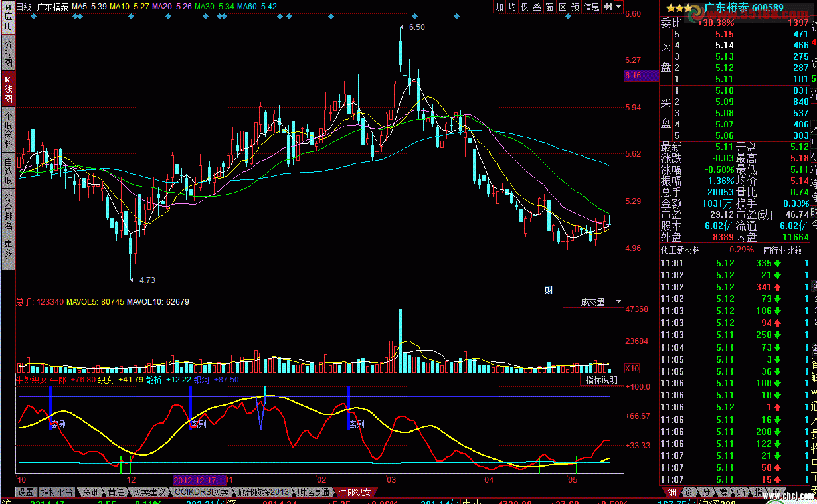Click sell level 4 price 5.14
817x504 pixels.
click(724, 45)
